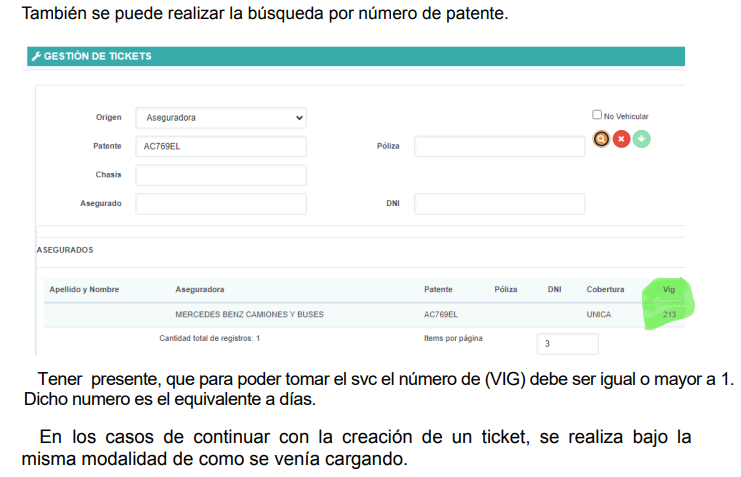
Task: Click the Asegurado input field
Action: pyautogui.click(x=221, y=204)
